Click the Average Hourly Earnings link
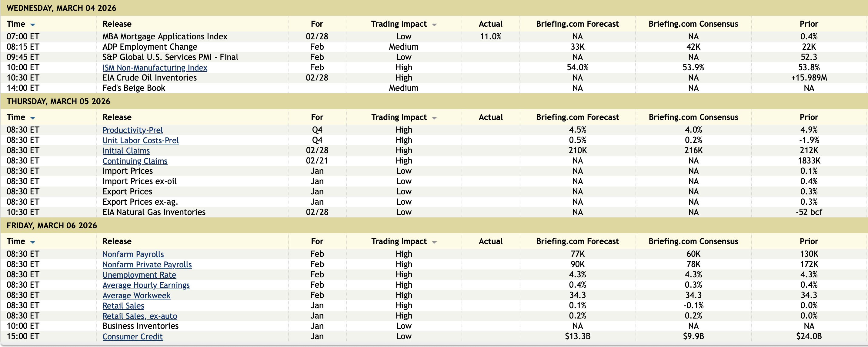The height and width of the screenshot is (347, 868). click(146, 285)
